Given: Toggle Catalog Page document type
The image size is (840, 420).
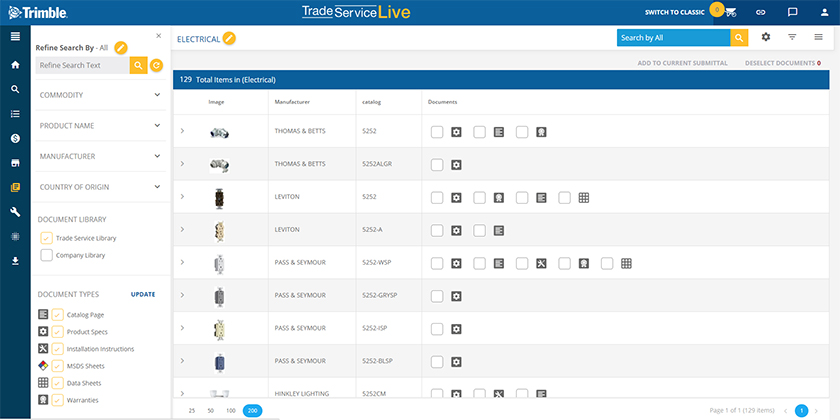Looking at the screenshot, I should click(x=58, y=314).
